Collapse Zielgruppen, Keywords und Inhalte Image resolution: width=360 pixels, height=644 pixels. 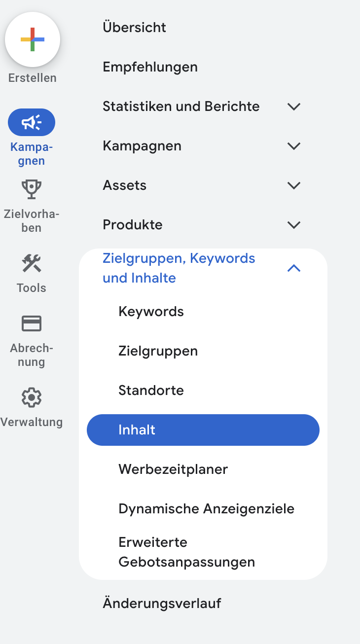click(x=293, y=268)
